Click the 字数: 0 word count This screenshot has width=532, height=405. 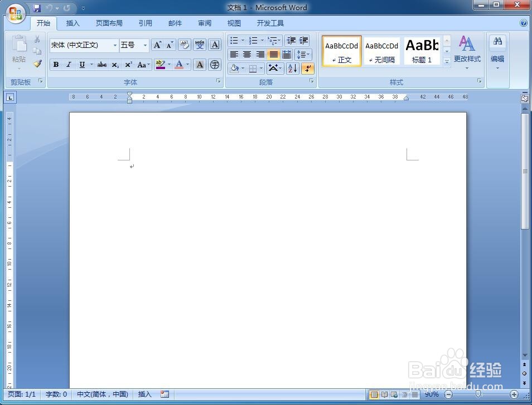(56, 394)
